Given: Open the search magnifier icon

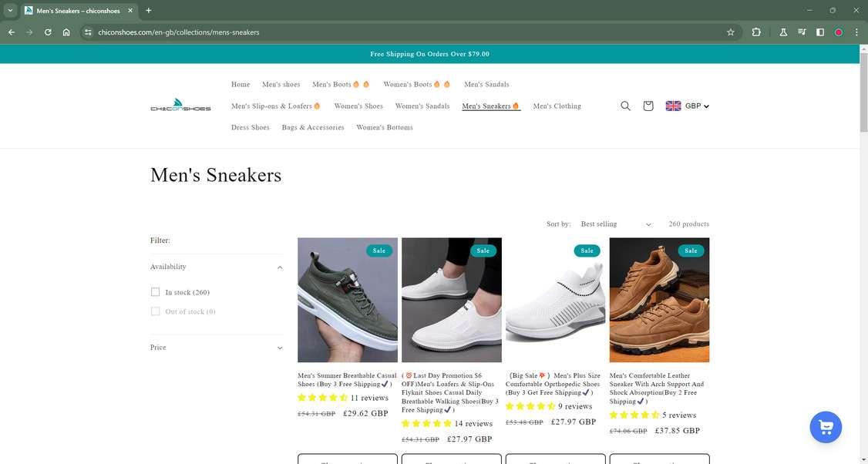Looking at the screenshot, I should (625, 106).
